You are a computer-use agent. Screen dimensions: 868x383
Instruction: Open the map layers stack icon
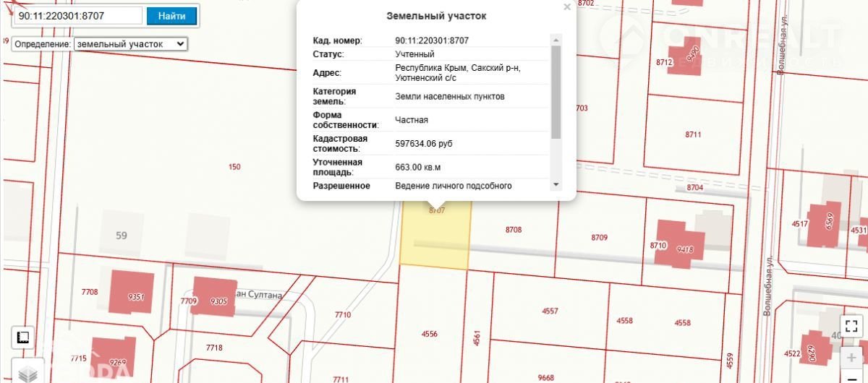point(27,374)
